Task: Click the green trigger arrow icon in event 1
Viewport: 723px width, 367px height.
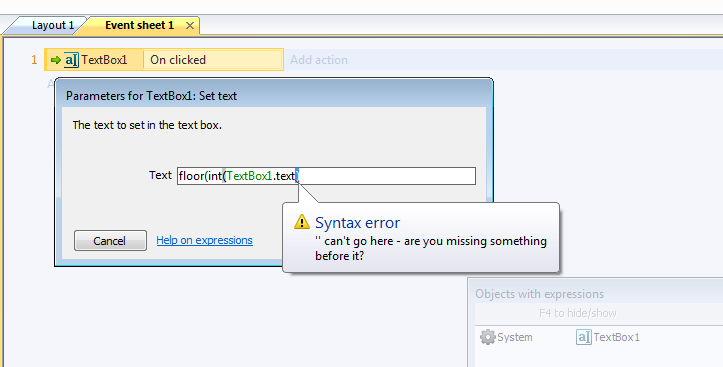Action: point(56,60)
